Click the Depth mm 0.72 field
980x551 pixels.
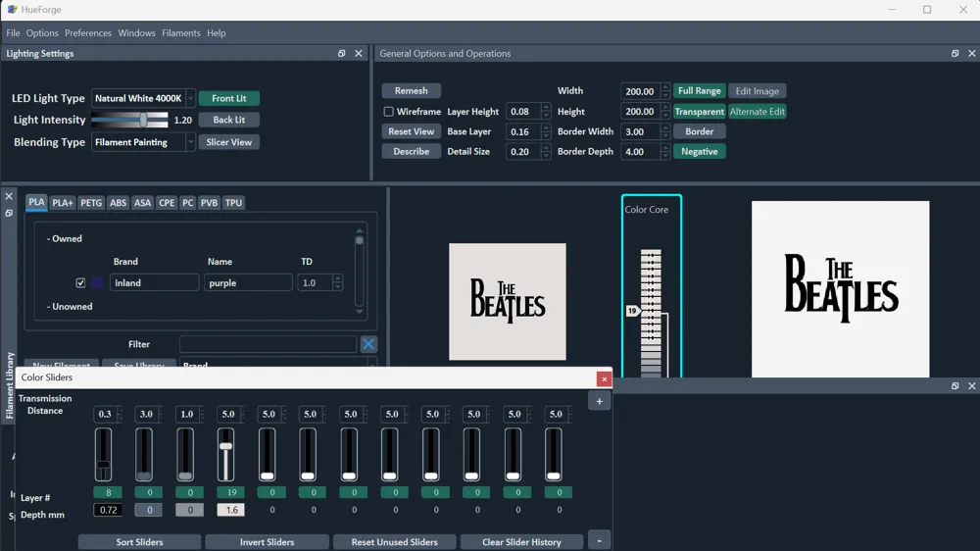tap(108, 510)
